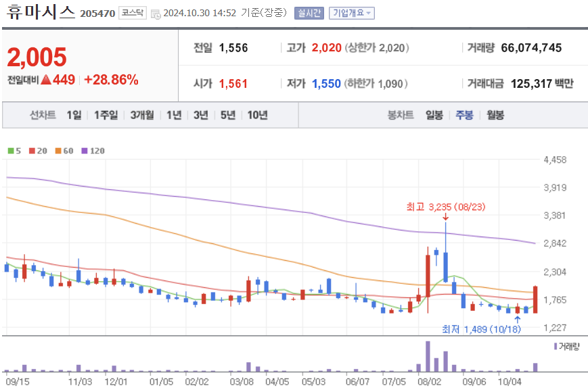Select the 10년 line chart tab
Image resolution: width=588 pixels, height=392 pixels.
[257, 115]
